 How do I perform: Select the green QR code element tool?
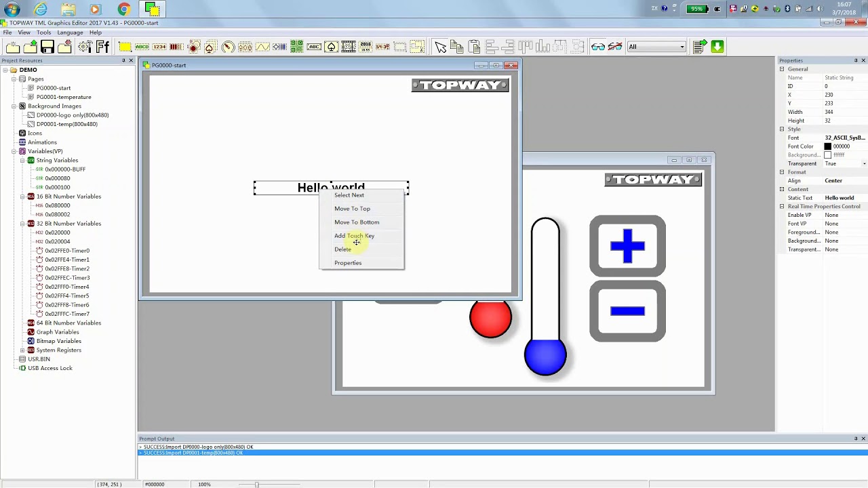tap(296, 47)
